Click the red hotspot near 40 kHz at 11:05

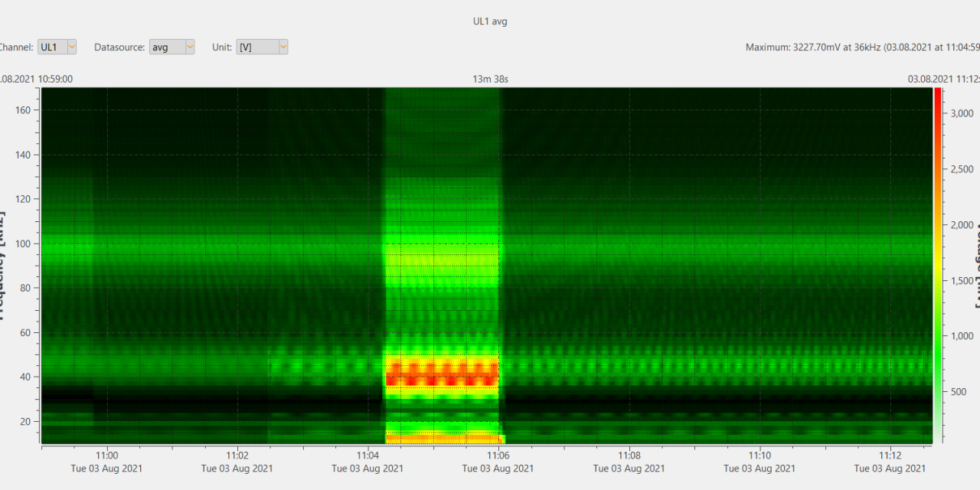point(433,377)
